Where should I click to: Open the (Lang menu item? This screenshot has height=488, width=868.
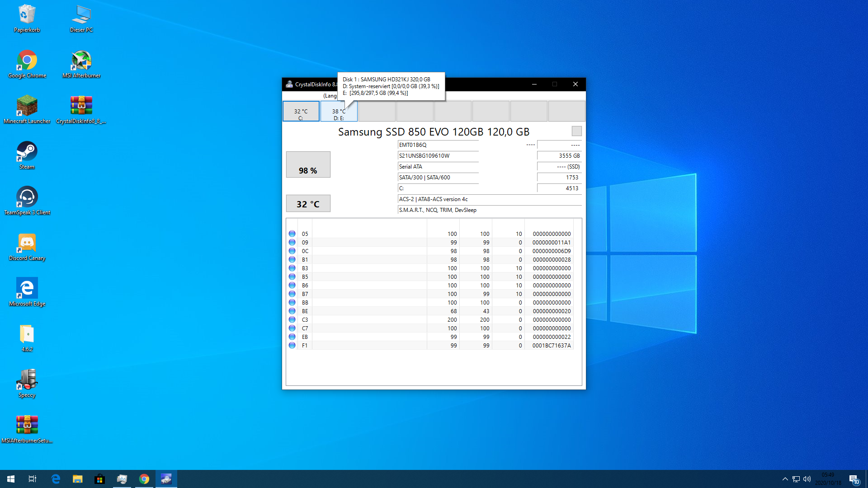tap(330, 96)
